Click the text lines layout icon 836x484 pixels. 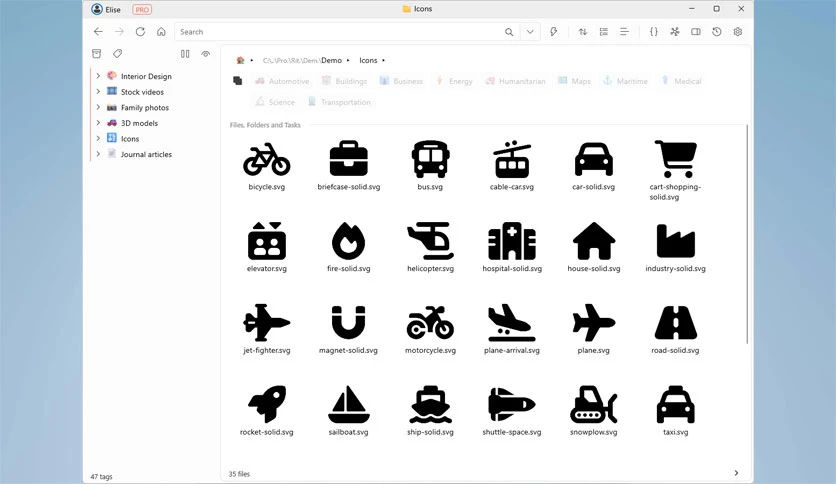tap(624, 32)
